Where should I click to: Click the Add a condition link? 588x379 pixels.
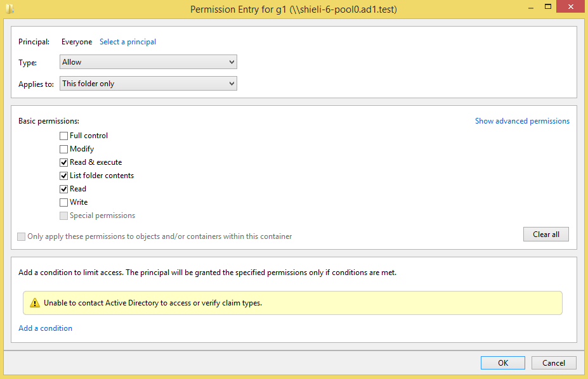[x=46, y=328]
